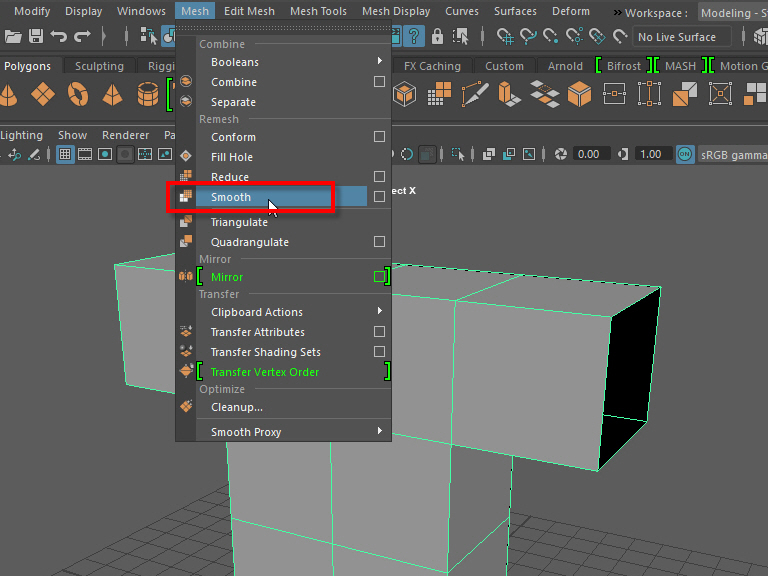Viewport: 768px width, 576px height.
Task: Open Smooth options box
Action: 379,197
